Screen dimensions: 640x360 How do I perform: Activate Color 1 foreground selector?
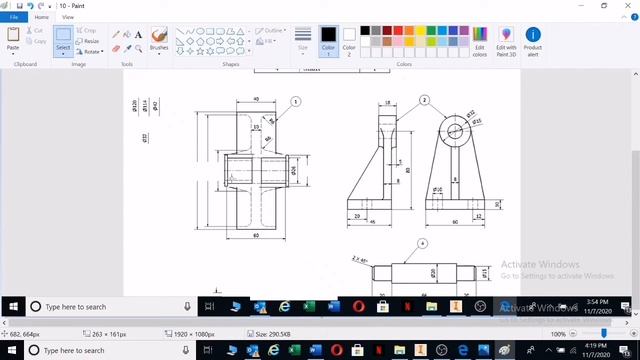tap(328, 41)
